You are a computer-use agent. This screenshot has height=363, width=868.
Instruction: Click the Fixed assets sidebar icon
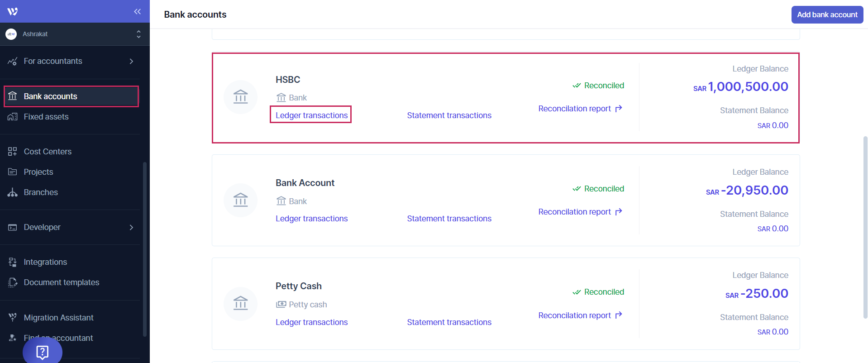(x=13, y=117)
